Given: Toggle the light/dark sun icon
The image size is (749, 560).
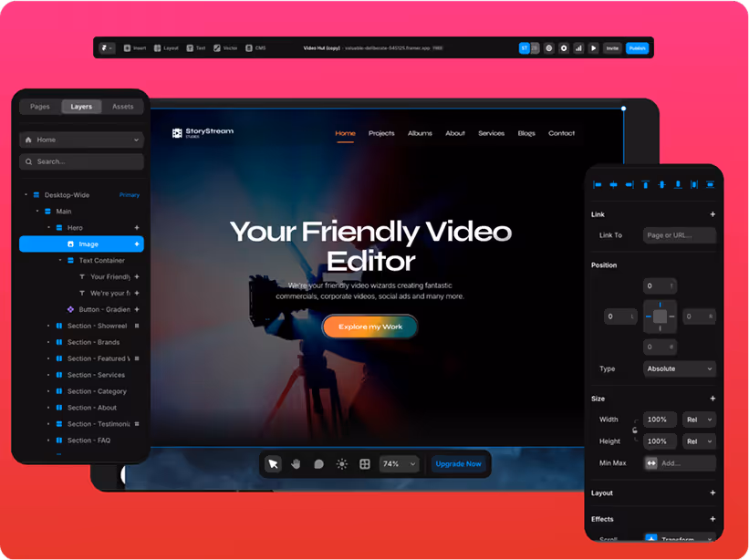Looking at the screenshot, I should coord(341,464).
